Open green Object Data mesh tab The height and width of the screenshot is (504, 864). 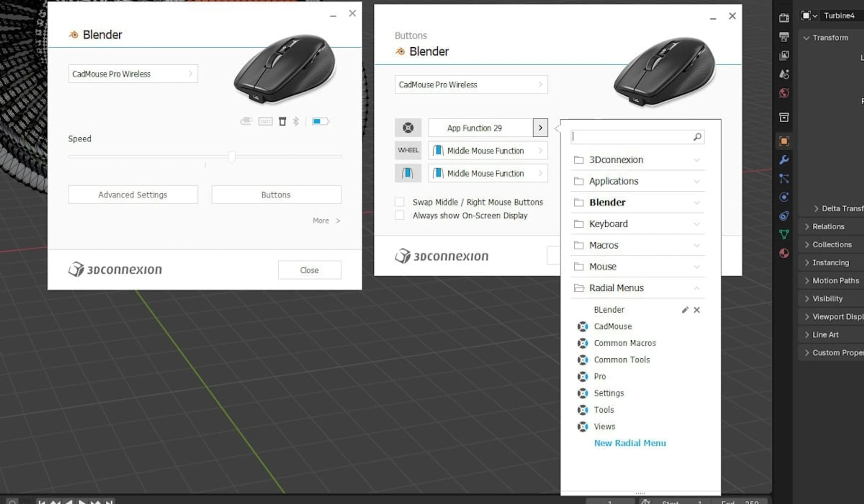784,234
